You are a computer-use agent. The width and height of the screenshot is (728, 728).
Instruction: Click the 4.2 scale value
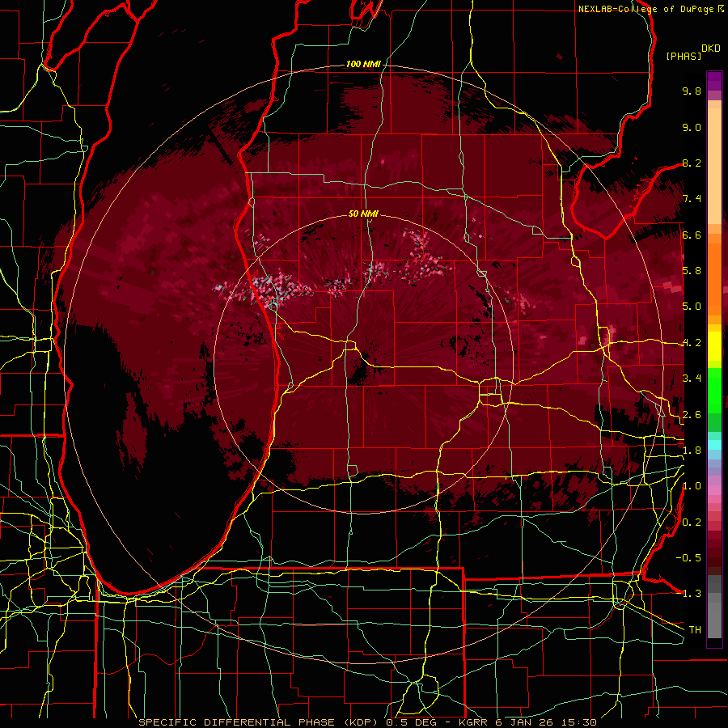click(x=692, y=343)
